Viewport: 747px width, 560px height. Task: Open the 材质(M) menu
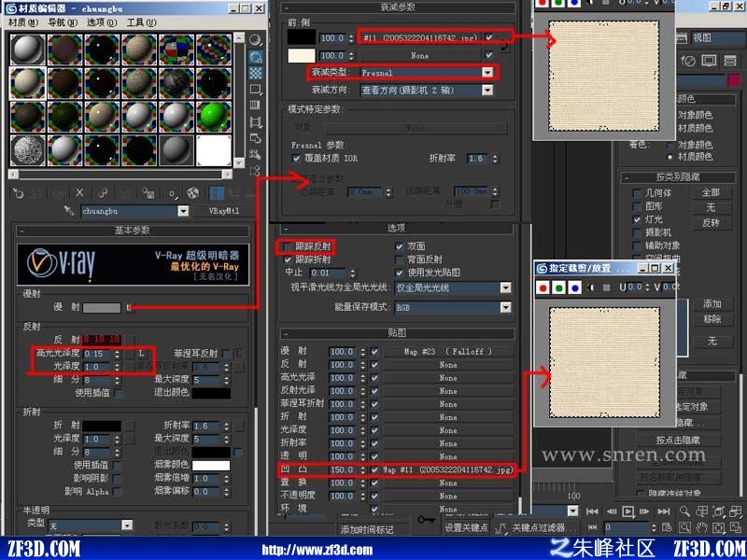click(x=22, y=22)
